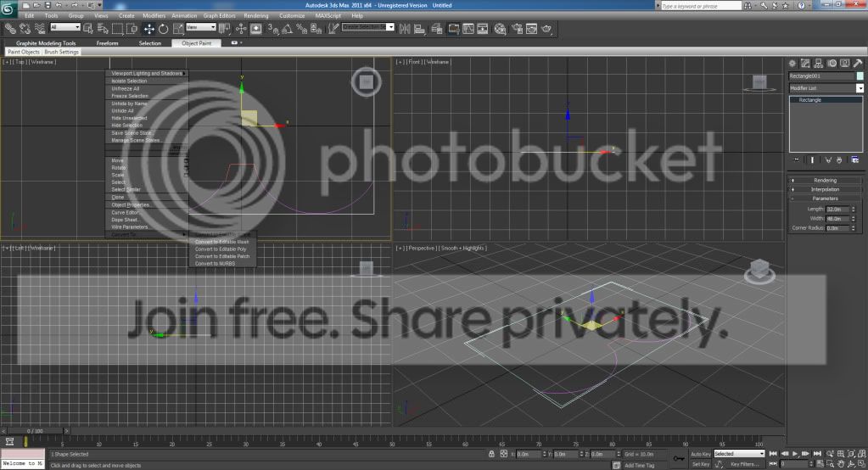Toggle Window/Crossing selection mode

click(132, 29)
